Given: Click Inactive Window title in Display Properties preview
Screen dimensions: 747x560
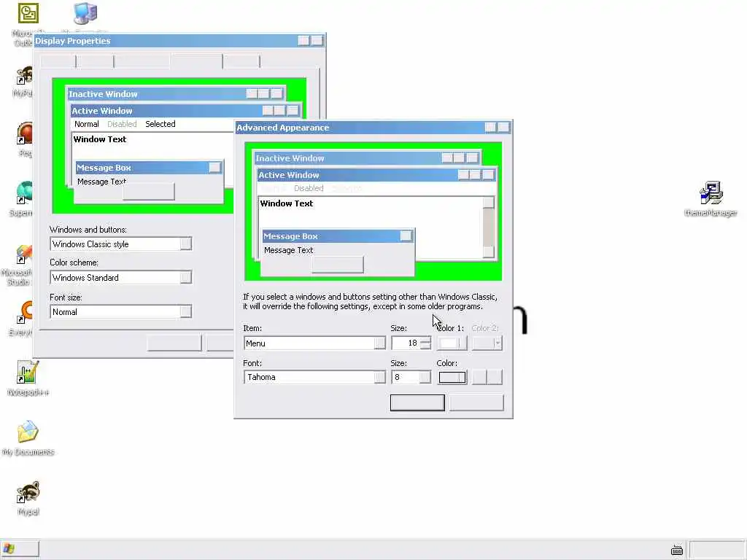Looking at the screenshot, I should 103,94.
